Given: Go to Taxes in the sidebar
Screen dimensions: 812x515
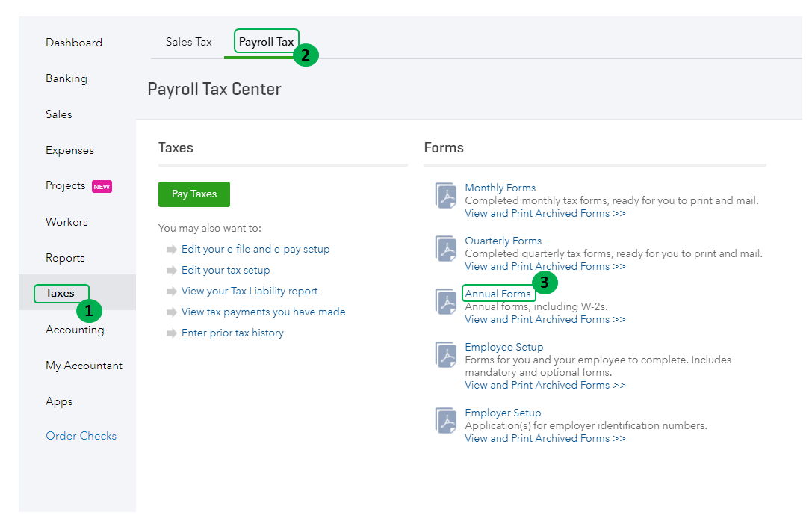Looking at the screenshot, I should tap(60, 293).
